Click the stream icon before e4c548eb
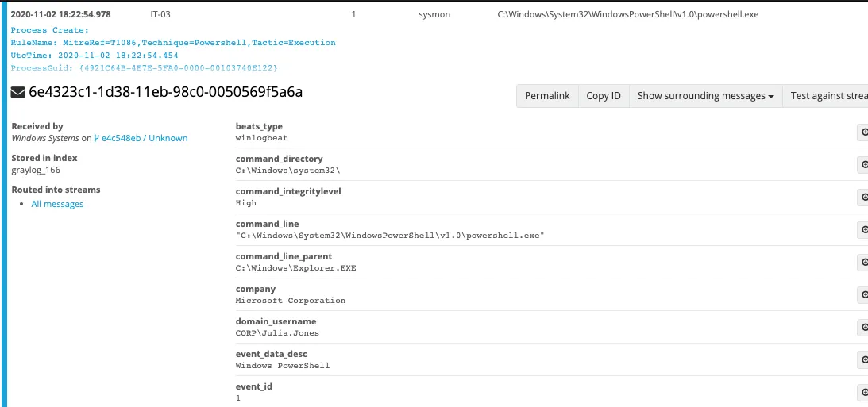Viewport: 868px width, 407px height. click(x=96, y=138)
